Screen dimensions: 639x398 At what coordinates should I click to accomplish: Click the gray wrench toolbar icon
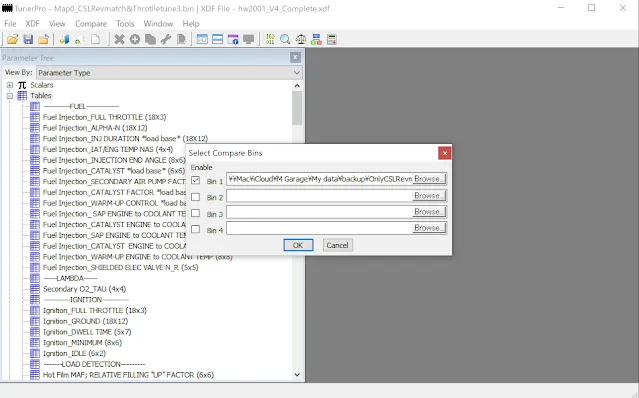click(x=165, y=39)
